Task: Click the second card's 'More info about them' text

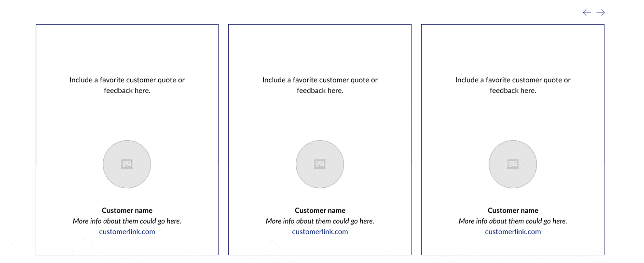Action: coord(320,221)
